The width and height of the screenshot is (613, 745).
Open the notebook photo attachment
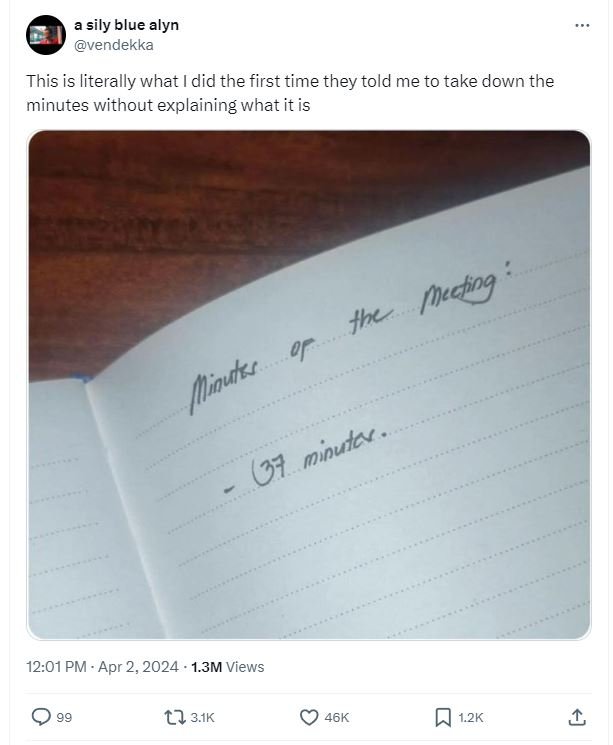pos(309,384)
